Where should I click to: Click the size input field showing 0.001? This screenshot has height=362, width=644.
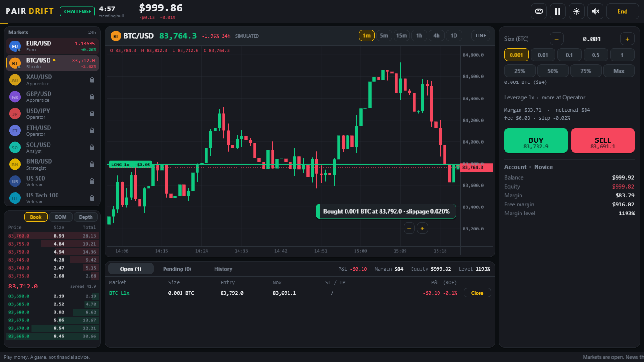coord(592,39)
